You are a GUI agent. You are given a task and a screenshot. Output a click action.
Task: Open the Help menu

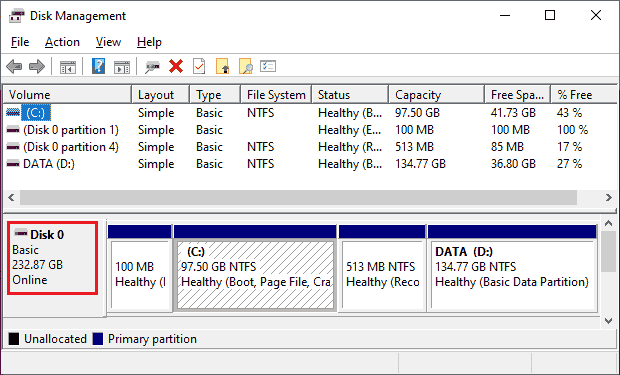click(149, 42)
